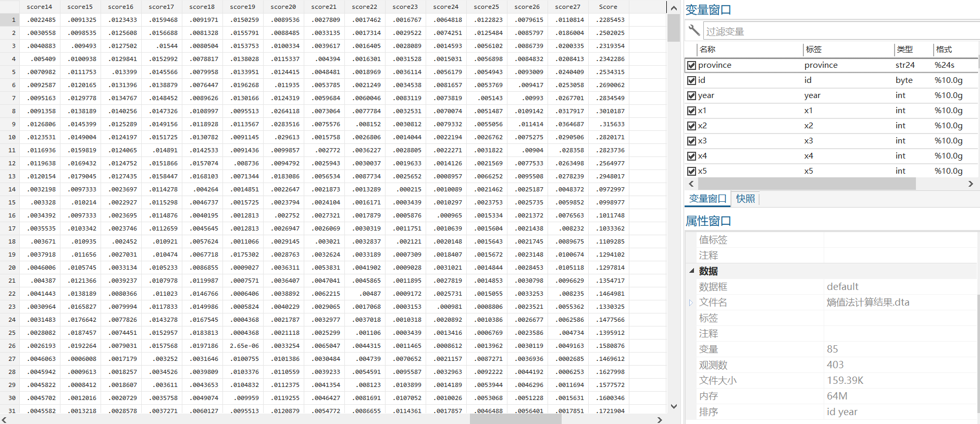The image size is (980, 424).
Task: Click the data grid's horizontal scroll right arrow
Action: click(x=660, y=419)
